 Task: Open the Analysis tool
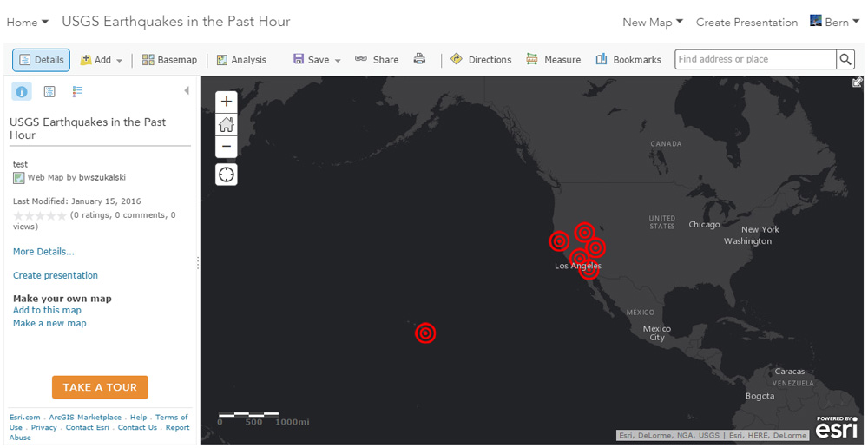[x=241, y=60]
